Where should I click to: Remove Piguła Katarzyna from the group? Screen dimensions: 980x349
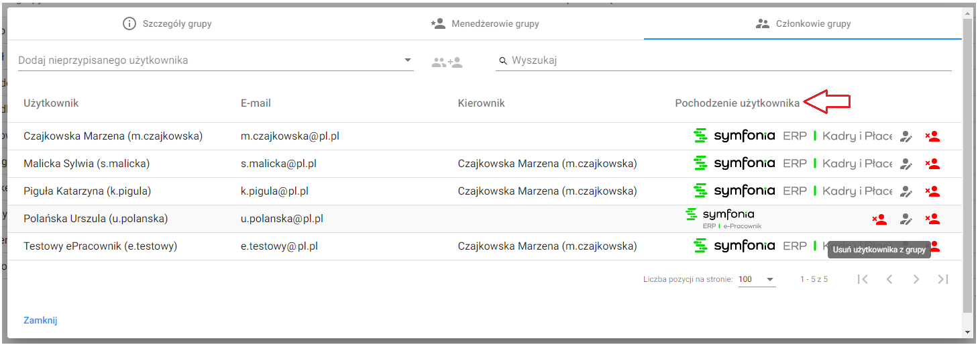(932, 191)
